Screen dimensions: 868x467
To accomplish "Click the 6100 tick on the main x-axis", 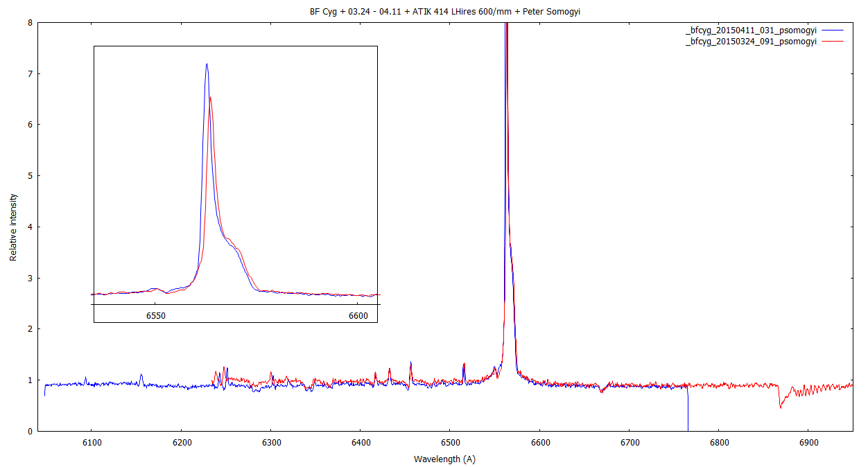I will click(x=92, y=442).
